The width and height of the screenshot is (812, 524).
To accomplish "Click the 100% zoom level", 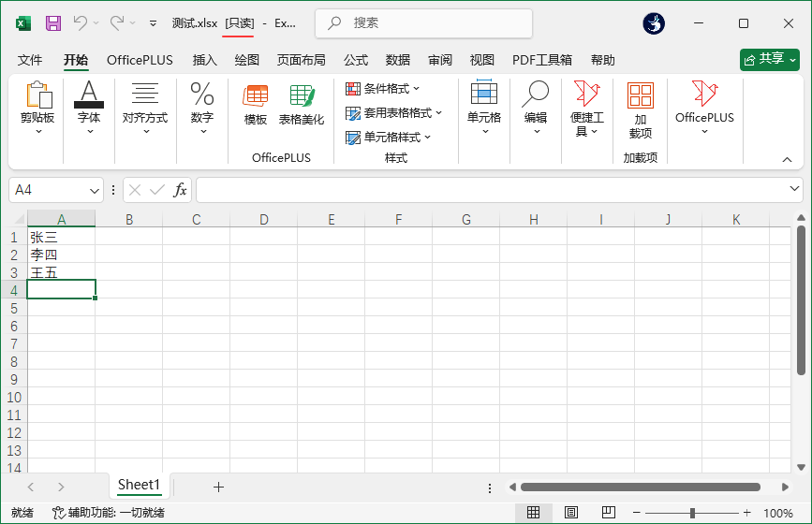I will (x=778, y=513).
